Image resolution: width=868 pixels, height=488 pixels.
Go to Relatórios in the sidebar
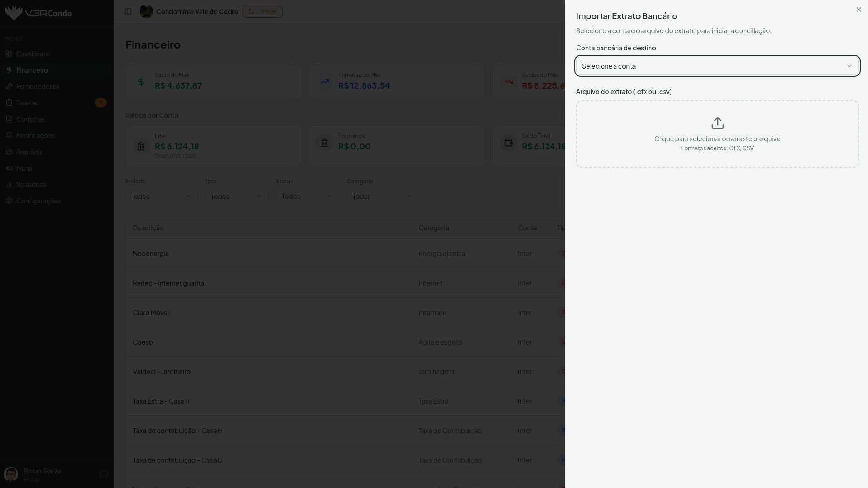(x=31, y=185)
